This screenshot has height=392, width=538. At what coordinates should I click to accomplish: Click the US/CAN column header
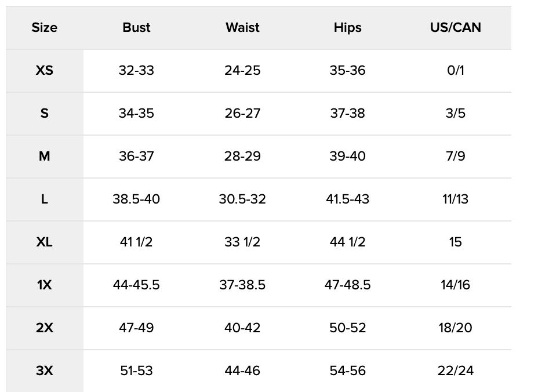(455, 27)
